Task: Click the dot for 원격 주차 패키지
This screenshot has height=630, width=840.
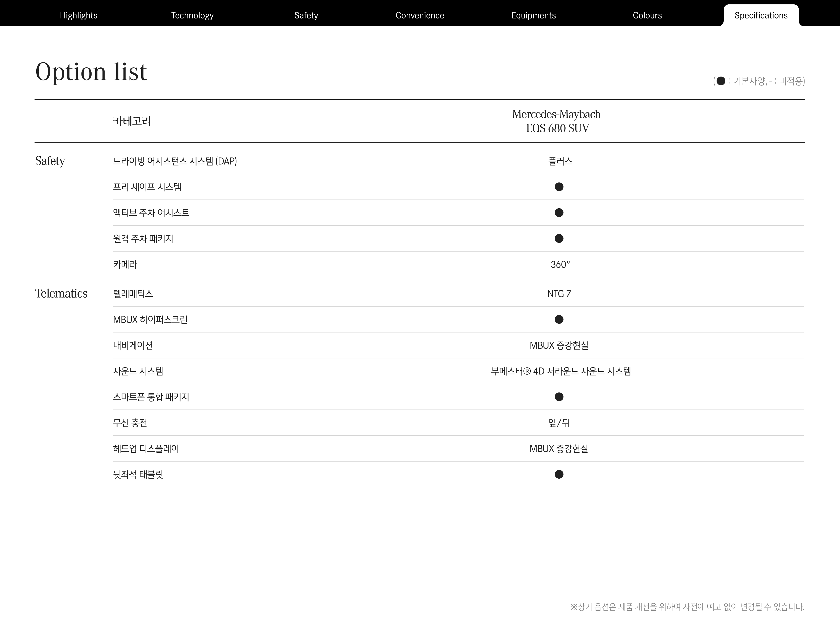Action: pyautogui.click(x=559, y=239)
